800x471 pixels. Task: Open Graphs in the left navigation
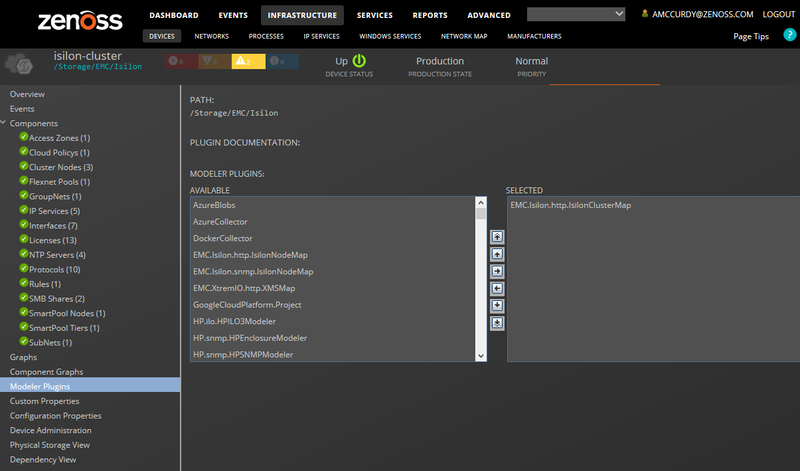23,357
